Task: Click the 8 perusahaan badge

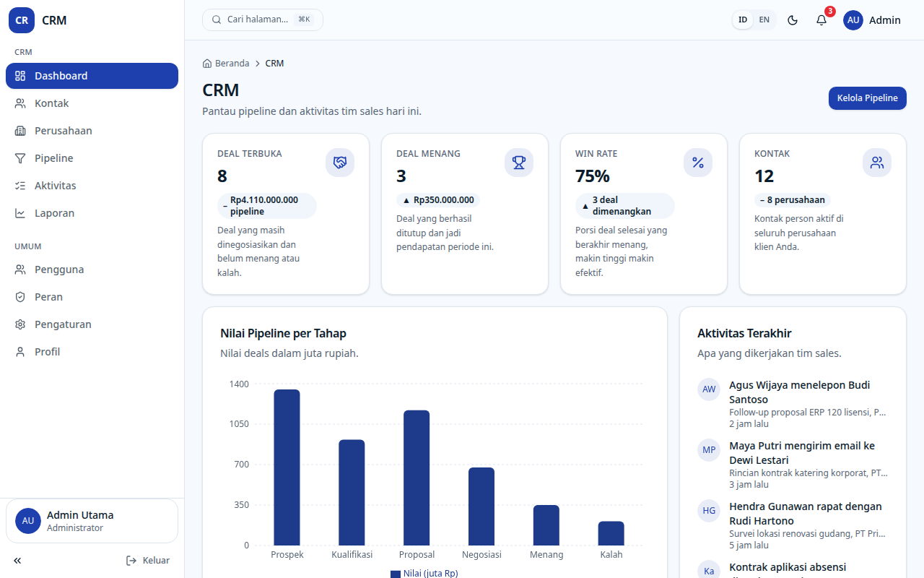Action: 793,200
